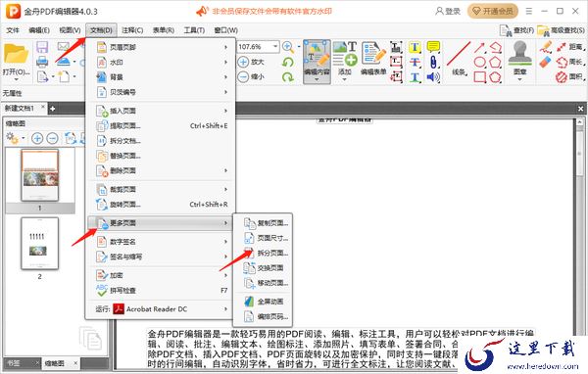Select page 2 thumbnail
The width and height of the screenshot is (588, 374).
point(40,244)
